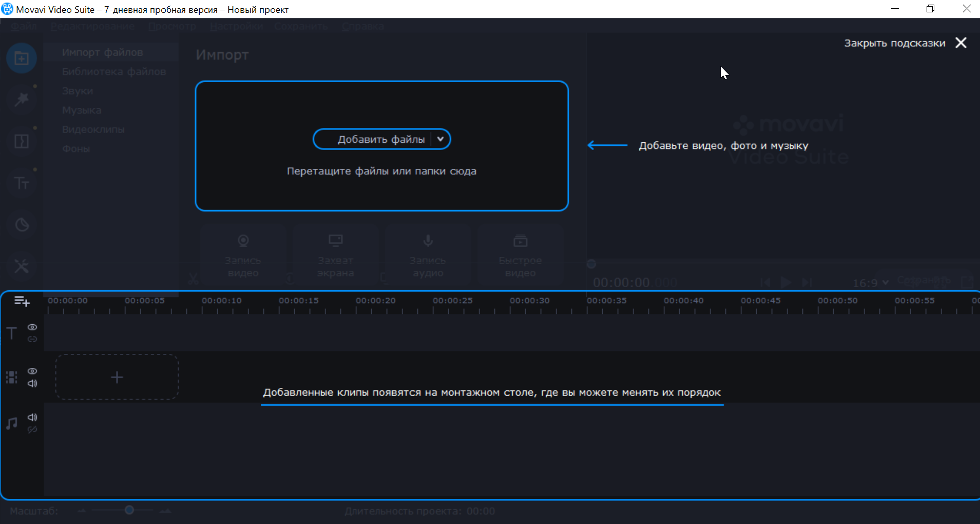
Task: Open the Titles icon in the sidebar
Action: (22, 183)
